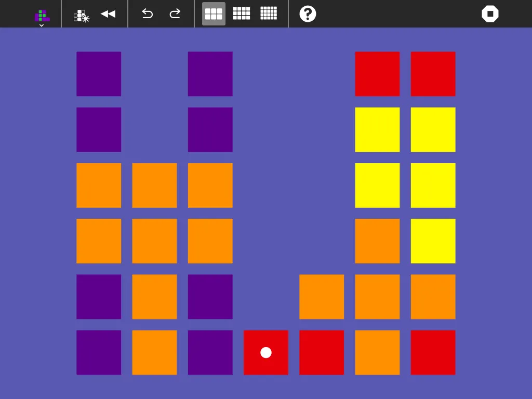Undo the last move
Viewport: 532px width, 399px height.
click(x=147, y=14)
